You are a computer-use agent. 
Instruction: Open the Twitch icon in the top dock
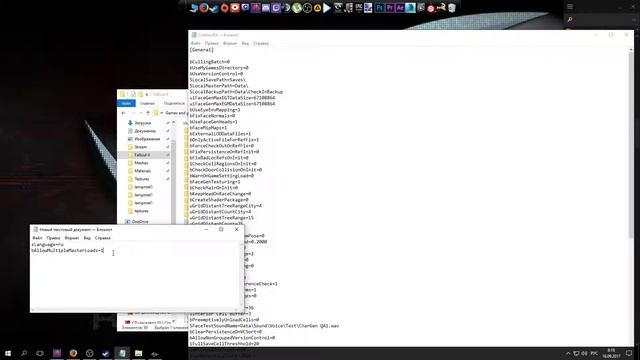click(276, 7)
